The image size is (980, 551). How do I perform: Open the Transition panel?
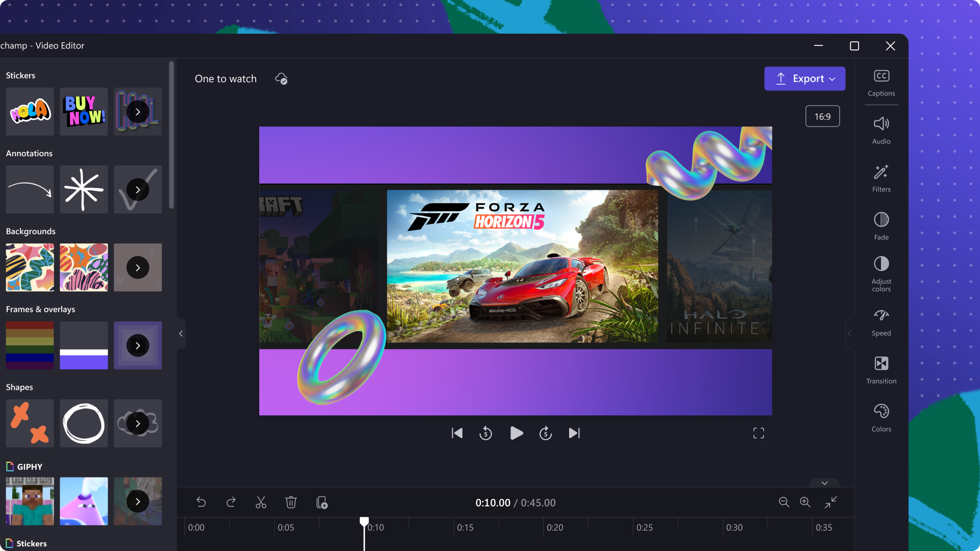pos(881,369)
